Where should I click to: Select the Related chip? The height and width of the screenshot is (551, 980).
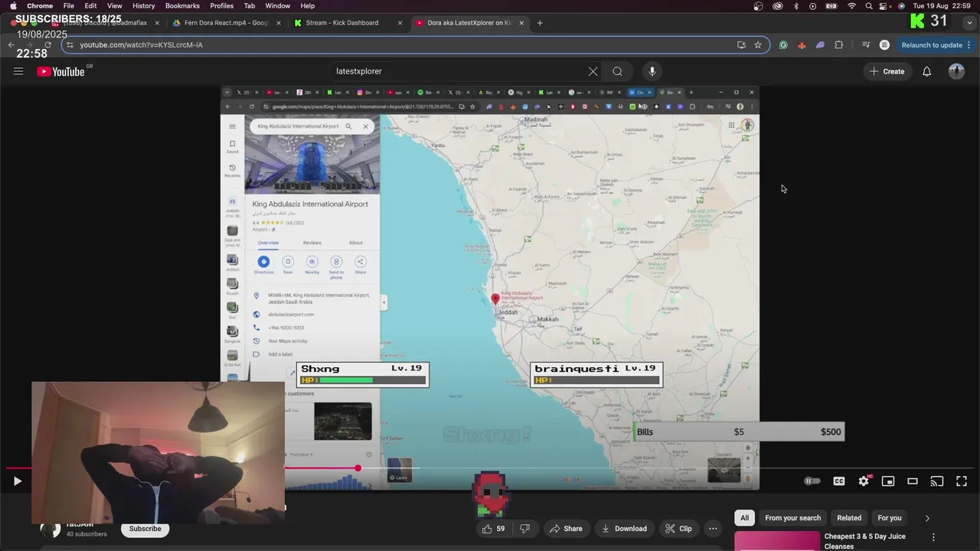point(849,518)
